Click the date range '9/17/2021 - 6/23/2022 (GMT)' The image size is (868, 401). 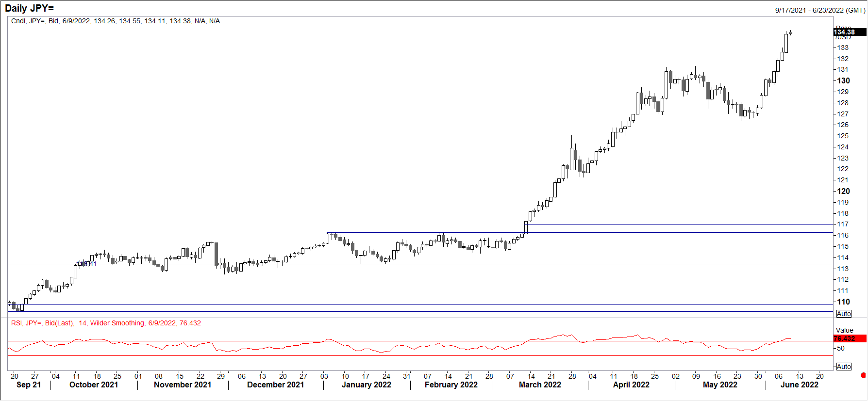coord(820,10)
